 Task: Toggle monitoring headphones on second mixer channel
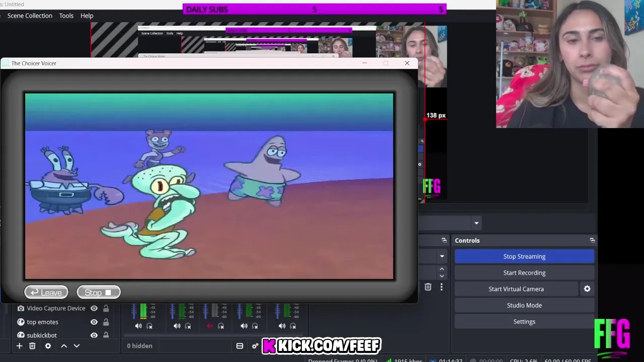tap(188, 326)
